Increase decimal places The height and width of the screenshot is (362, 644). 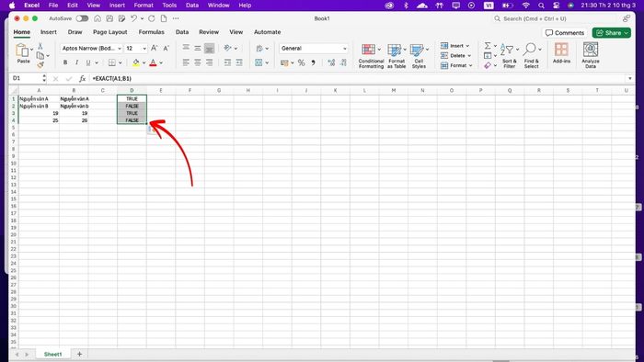pos(331,62)
